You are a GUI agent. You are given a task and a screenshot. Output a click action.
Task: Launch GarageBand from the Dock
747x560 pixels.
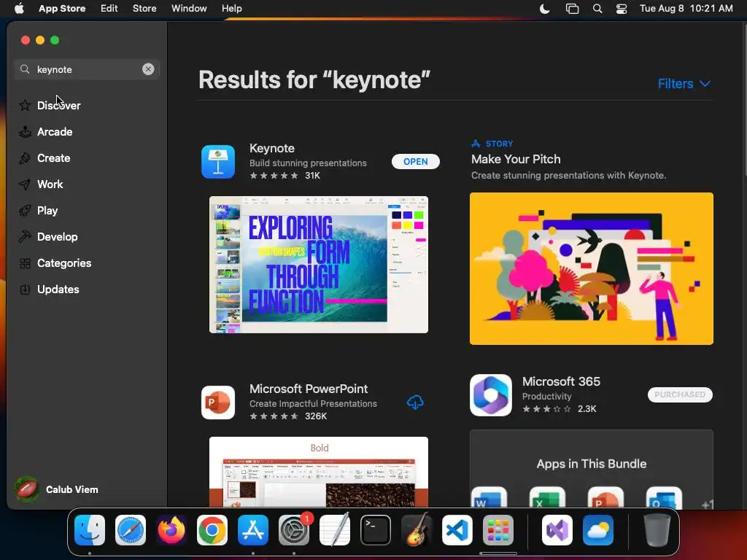[417, 530]
